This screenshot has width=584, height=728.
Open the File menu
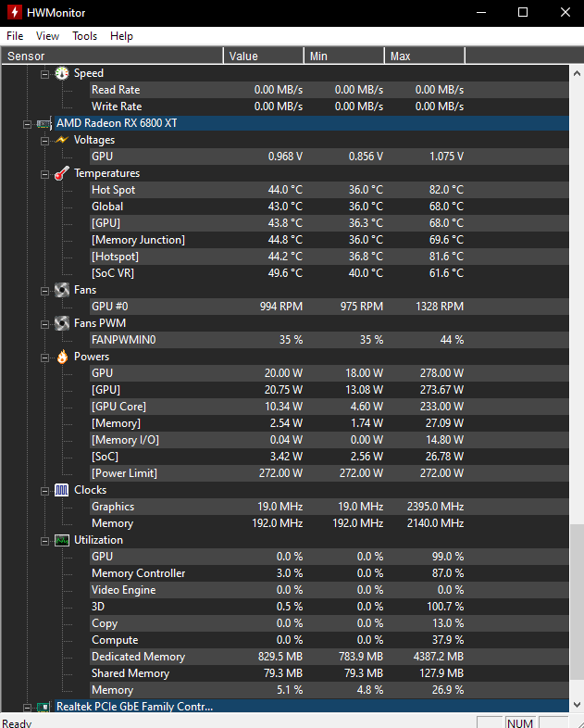click(x=15, y=36)
